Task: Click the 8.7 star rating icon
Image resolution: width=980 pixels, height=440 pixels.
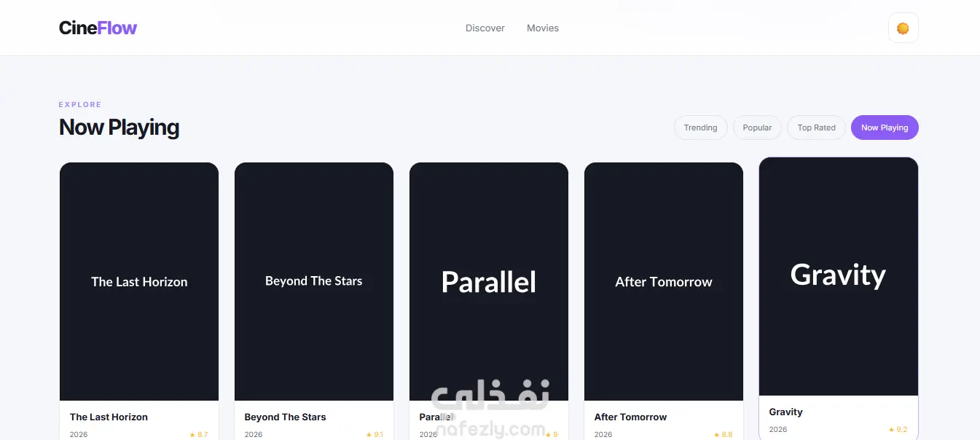Action: pos(192,435)
